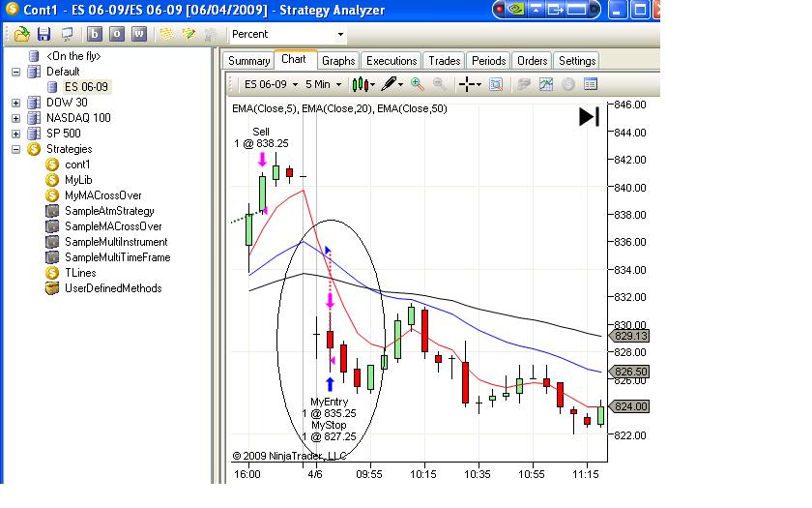Click the open folder icon in top toolbar
The width and height of the screenshot is (812, 508).
click(22, 34)
